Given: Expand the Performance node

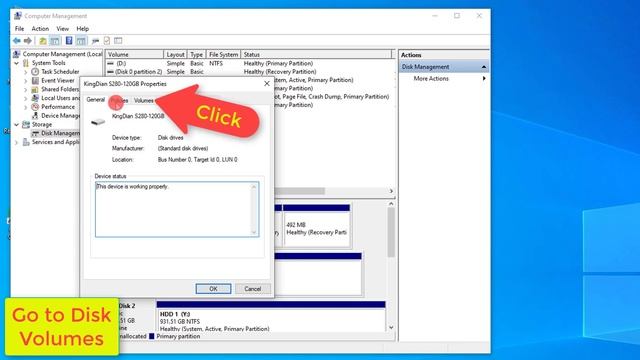Looking at the screenshot, I should pyautogui.click(x=26, y=107).
